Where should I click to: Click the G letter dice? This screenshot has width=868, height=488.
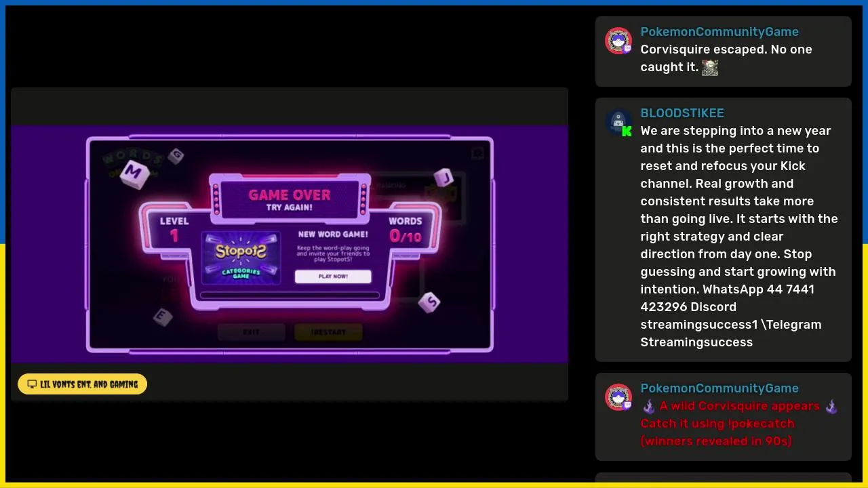coord(176,155)
